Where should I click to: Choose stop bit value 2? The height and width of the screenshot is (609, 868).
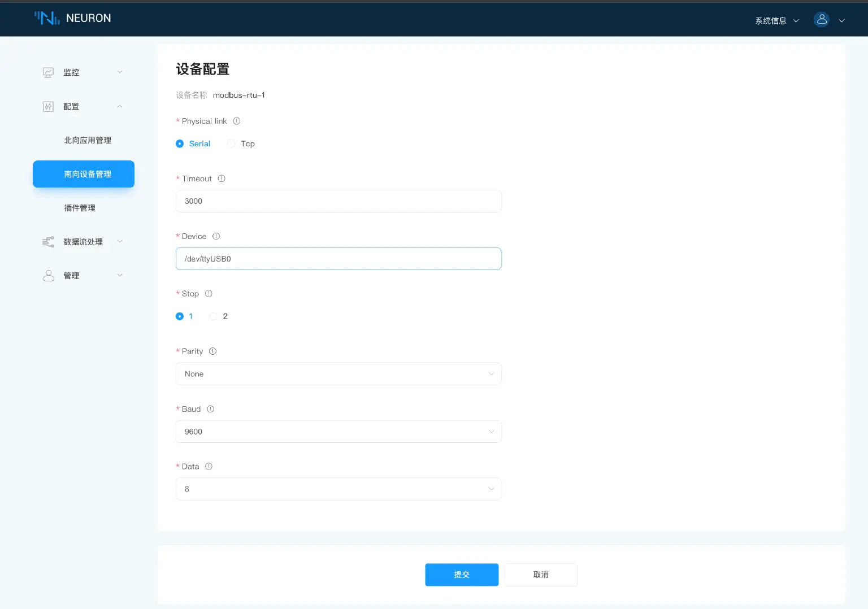point(214,316)
